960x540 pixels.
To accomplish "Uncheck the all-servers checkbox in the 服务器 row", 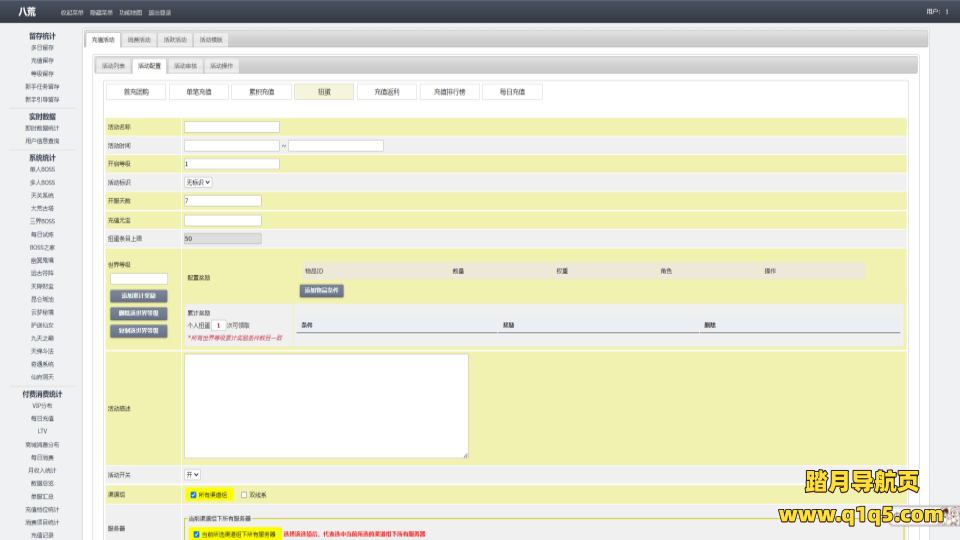I will point(196,534).
